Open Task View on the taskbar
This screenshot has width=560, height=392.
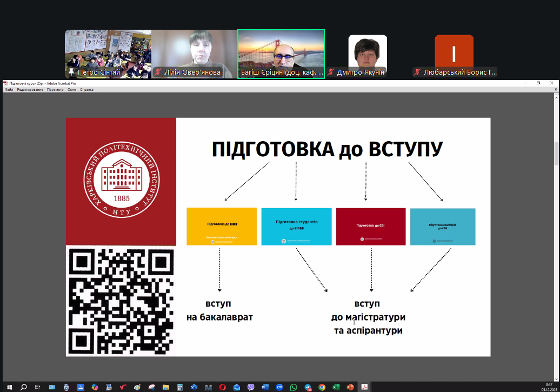coord(37,387)
